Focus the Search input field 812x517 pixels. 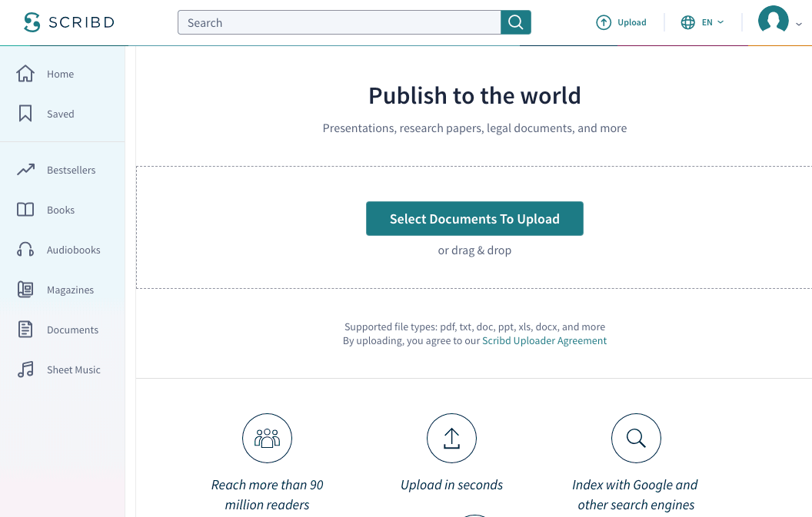pos(339,22)
